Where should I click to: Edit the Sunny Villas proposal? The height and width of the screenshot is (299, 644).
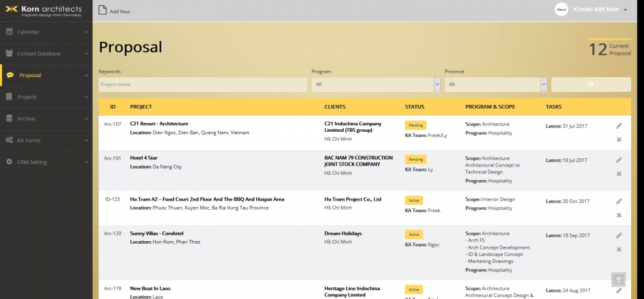618,235
